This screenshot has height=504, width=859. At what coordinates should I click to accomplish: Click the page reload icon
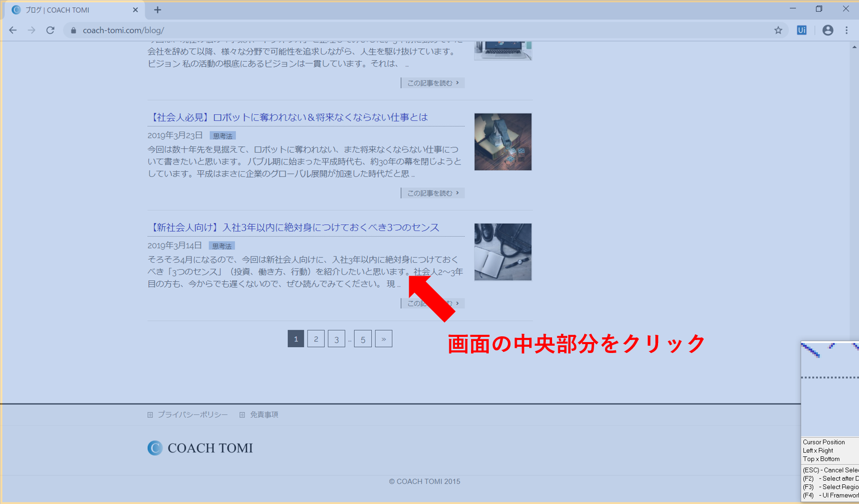click(x=50, y=30)
